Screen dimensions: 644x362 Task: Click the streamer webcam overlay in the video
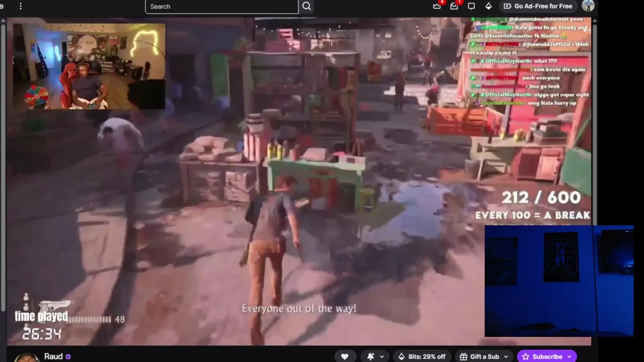(x=89, y=66)
